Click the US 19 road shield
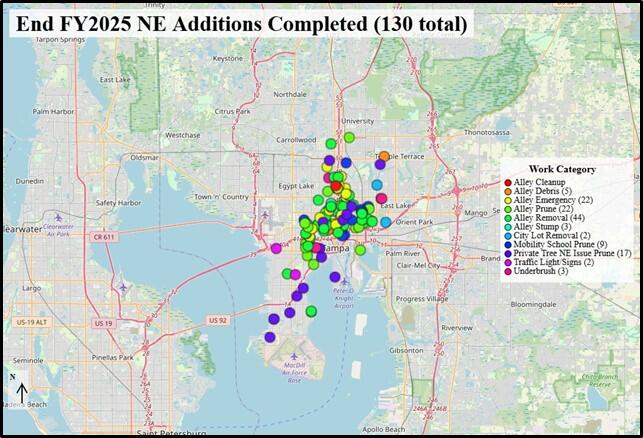The height and width of the screenshot is (438, 643). 103,323
